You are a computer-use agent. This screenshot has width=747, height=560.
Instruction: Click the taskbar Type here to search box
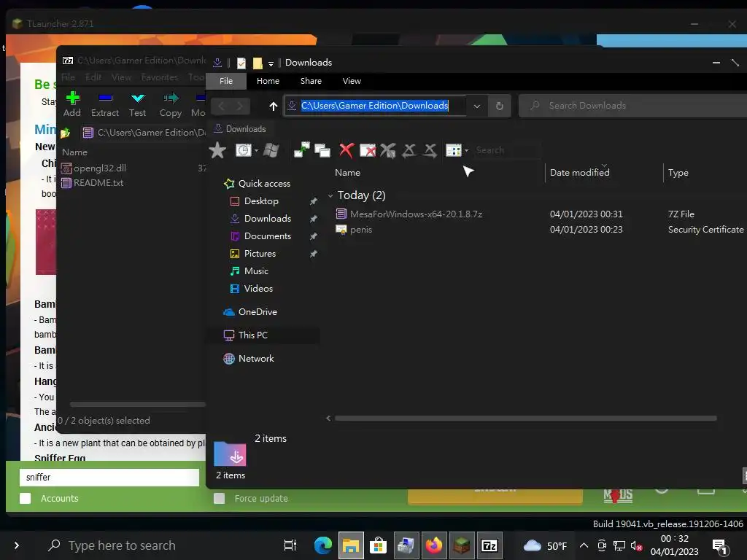122,545
